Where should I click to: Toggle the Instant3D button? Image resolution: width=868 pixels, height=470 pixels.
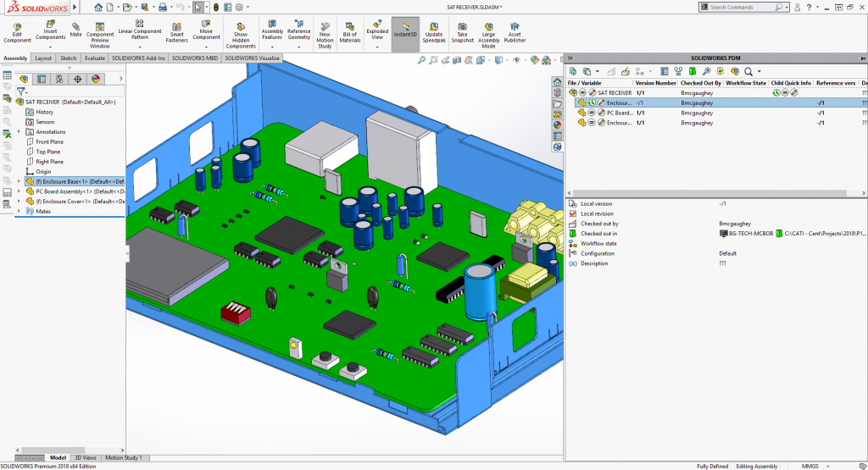(x=405, y=32)
